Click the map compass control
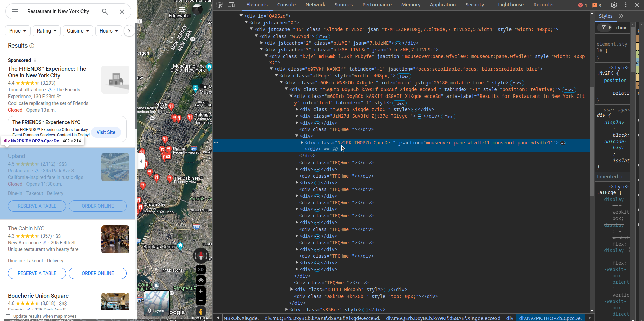Image resolution: width=644 pixels, height=321 pixels. [201, 256]
